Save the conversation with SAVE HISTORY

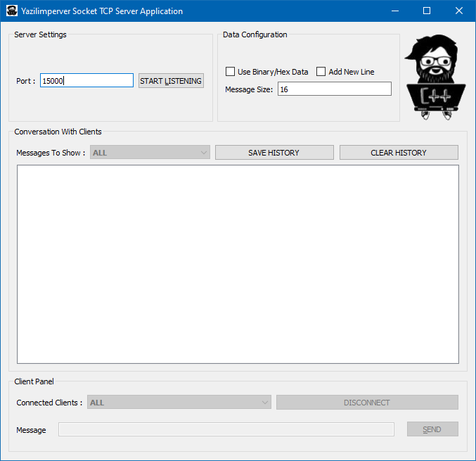coord(274,152)
